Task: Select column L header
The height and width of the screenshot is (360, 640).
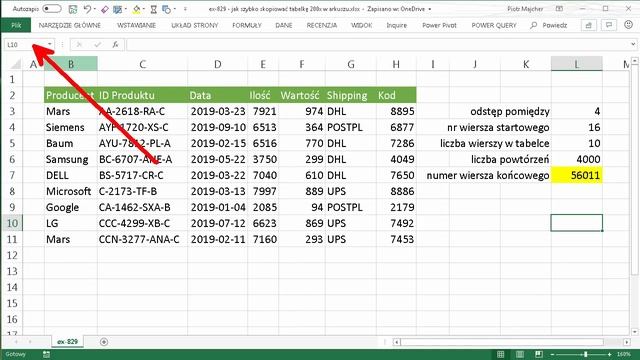Action: coord(576,64)
